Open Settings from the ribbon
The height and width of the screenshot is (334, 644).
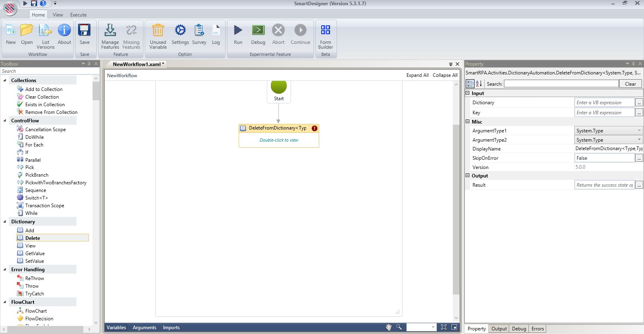pos(180,31)
